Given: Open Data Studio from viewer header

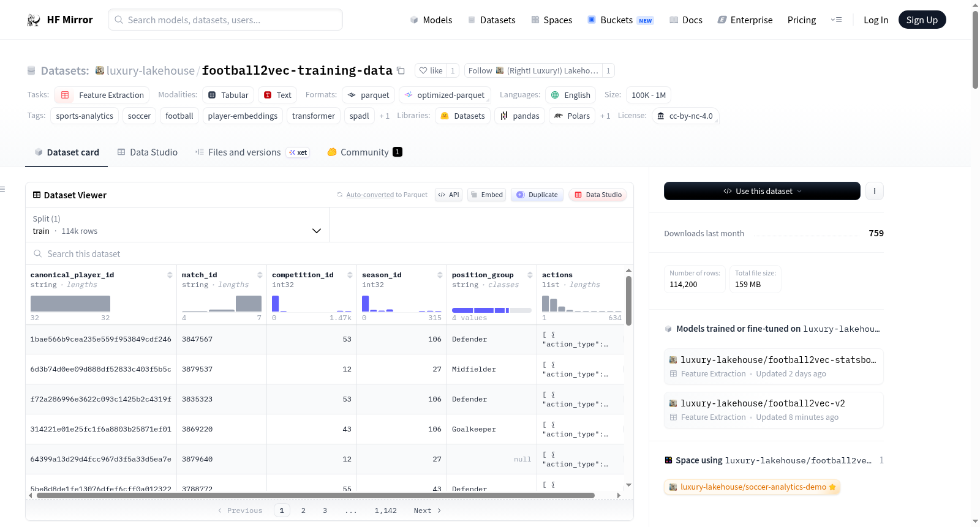Looking at the screenshot, I should (598, 195).
